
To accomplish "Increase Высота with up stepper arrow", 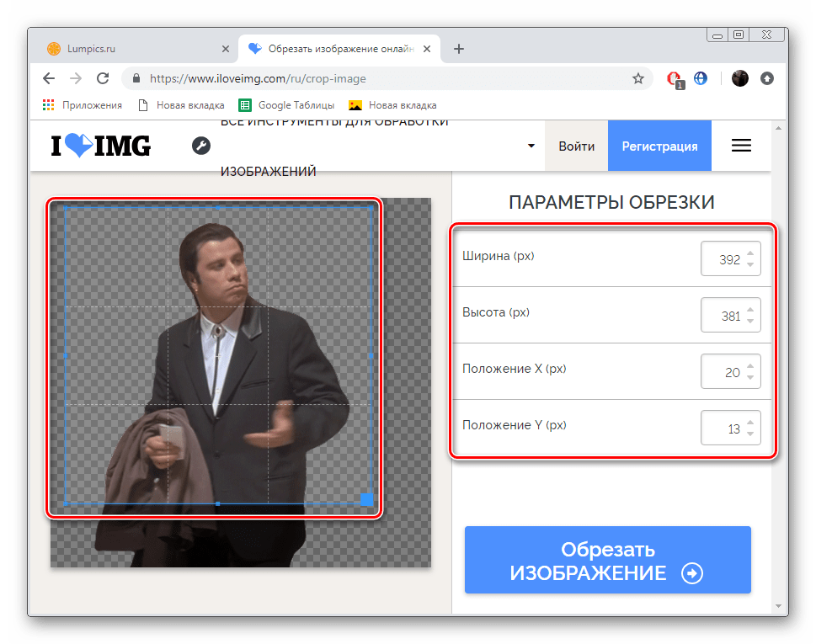I will (750, 310).
